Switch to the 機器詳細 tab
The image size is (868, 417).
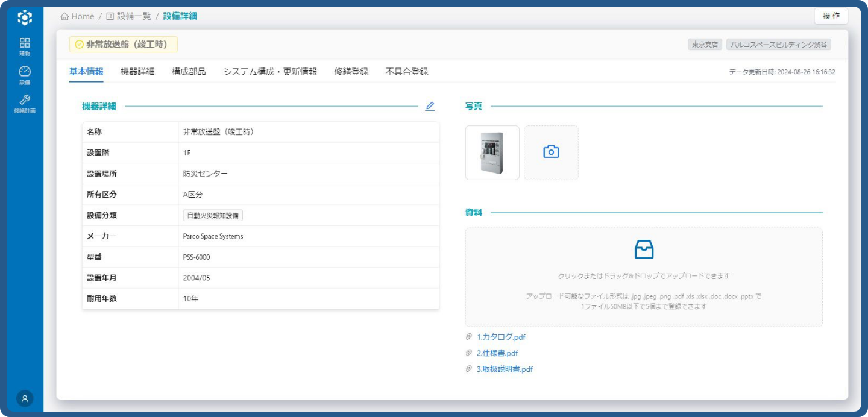click(139, 71)
